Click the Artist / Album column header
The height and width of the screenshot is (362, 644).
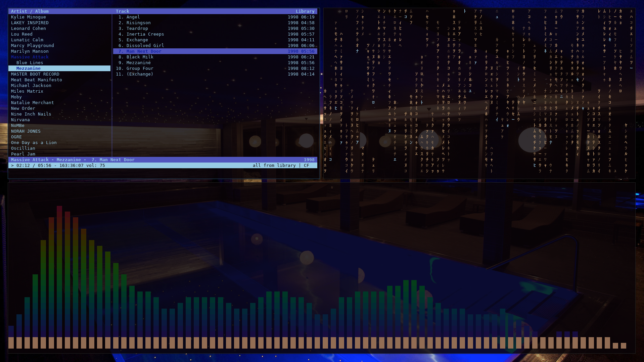30,11
